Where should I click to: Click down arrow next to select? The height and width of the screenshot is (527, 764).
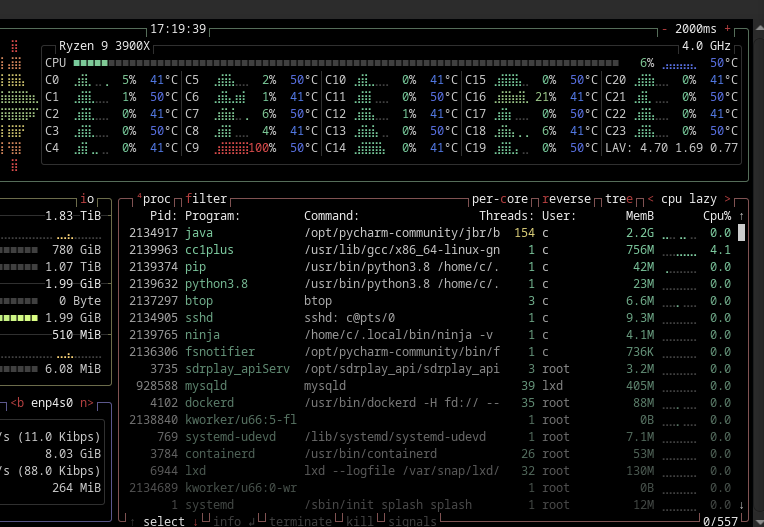click(x=193, y=520)
